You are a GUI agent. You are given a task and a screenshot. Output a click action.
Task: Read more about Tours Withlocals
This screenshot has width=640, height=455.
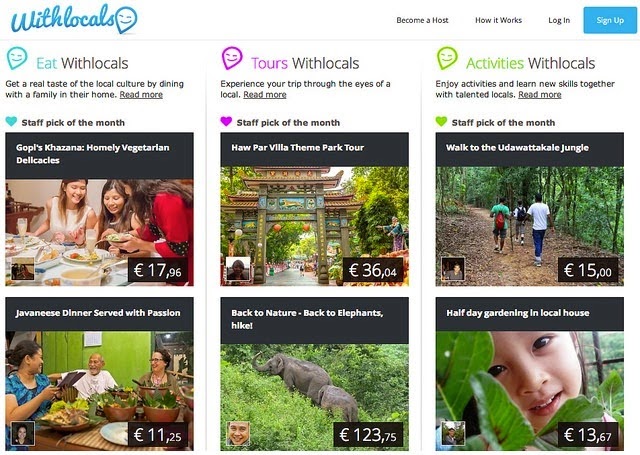coord(265,95)
